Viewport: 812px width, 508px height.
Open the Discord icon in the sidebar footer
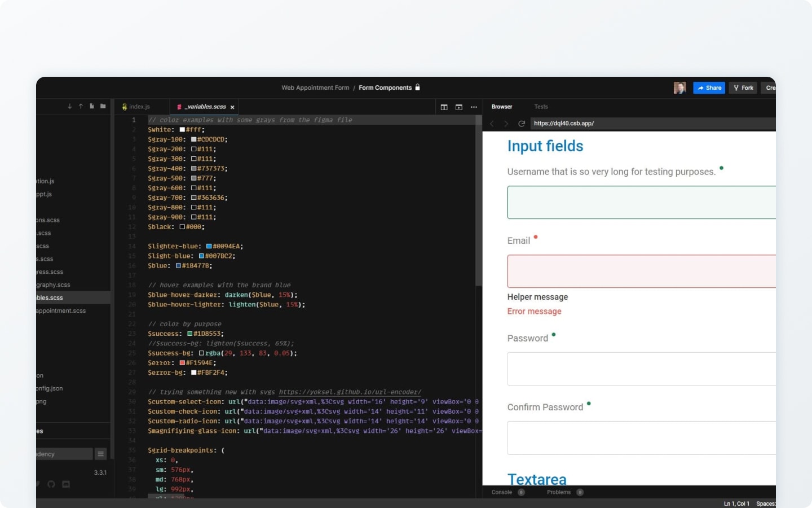66,484
